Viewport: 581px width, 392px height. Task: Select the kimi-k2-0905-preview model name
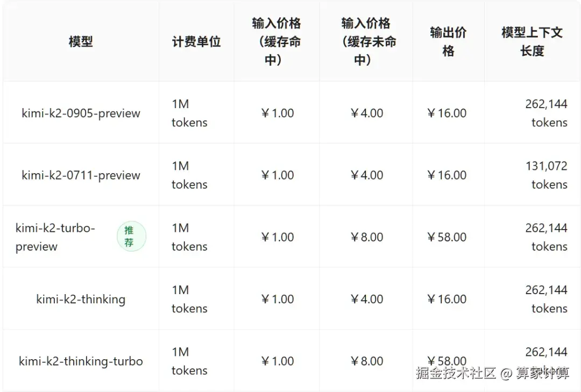click(x=81, y=113)
